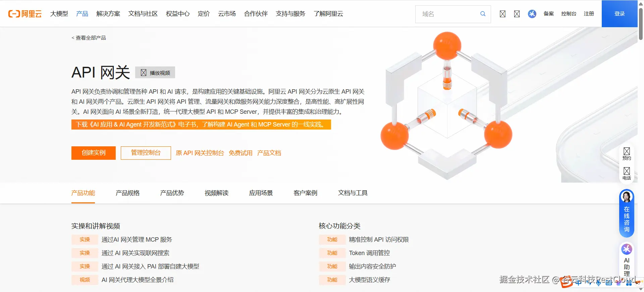Click the 注册 header link
The width and height of the screenshot is (644, 292).
[x=589, y=14]
